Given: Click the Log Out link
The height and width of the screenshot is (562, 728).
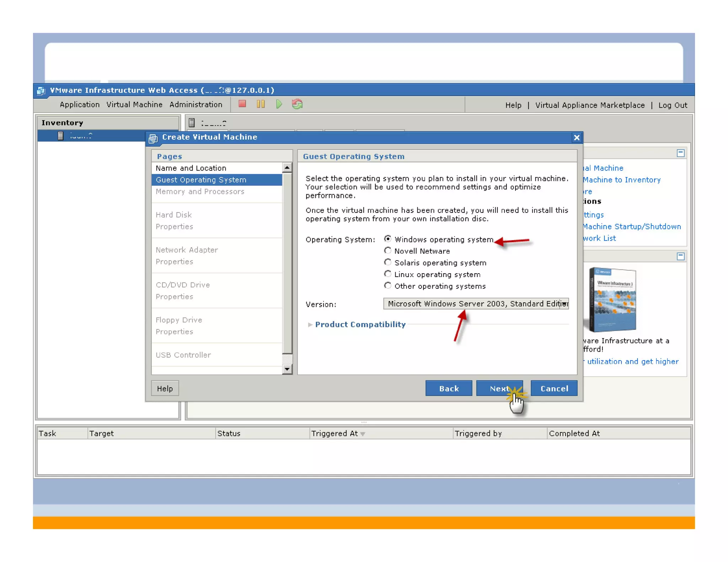Looking at the screenshot, I should click(x=673, y=105).
